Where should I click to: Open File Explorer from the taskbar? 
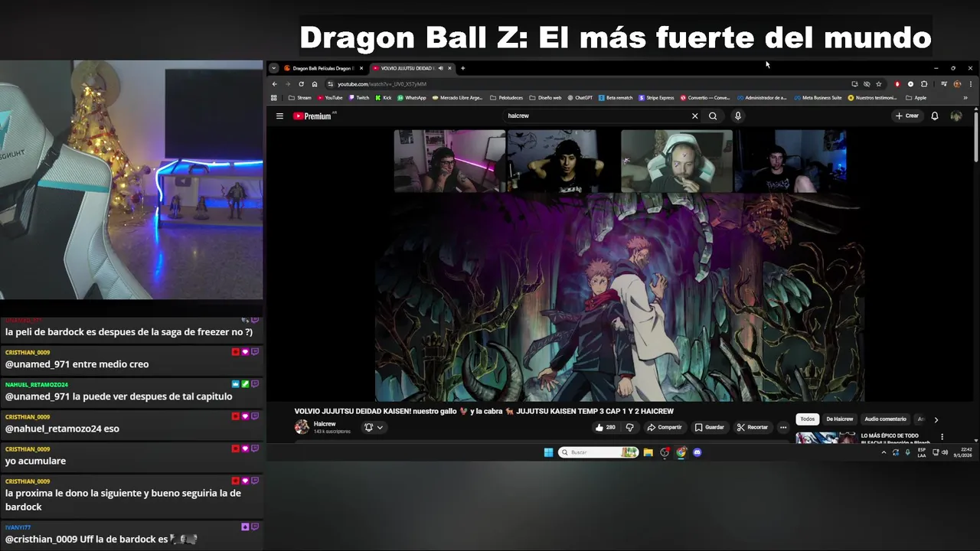648,452
